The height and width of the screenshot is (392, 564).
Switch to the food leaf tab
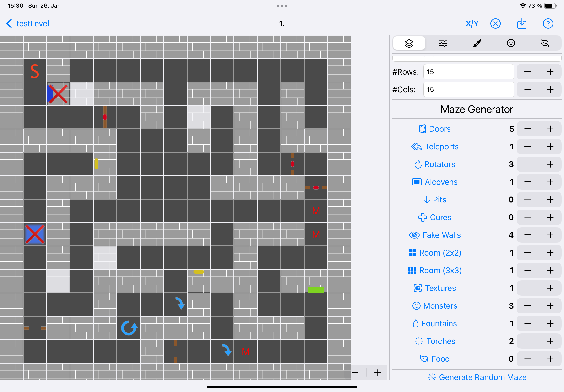tap(545, 43)
